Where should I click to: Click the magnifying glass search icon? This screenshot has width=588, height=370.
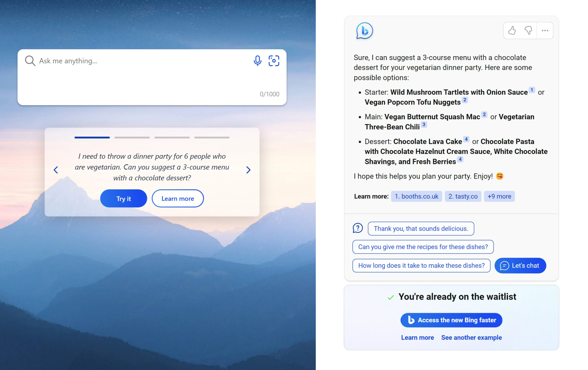[x=30, y=60]
